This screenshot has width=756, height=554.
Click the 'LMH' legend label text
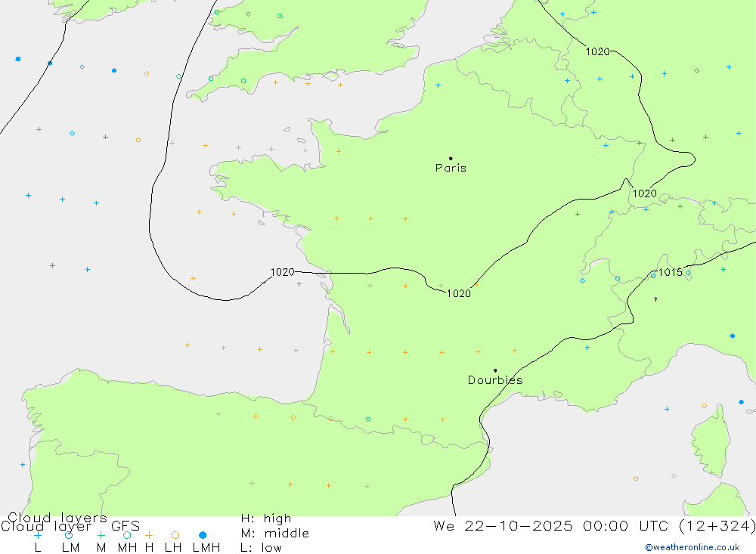[206, 548]
